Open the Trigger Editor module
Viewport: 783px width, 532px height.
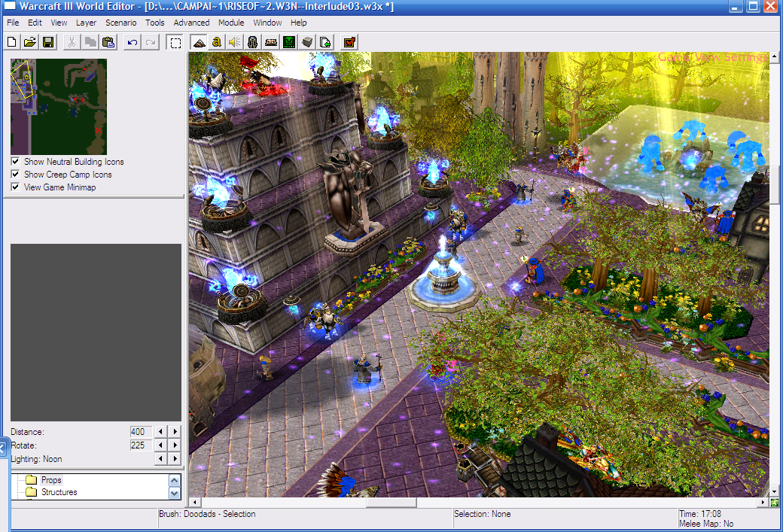point(217,42)
